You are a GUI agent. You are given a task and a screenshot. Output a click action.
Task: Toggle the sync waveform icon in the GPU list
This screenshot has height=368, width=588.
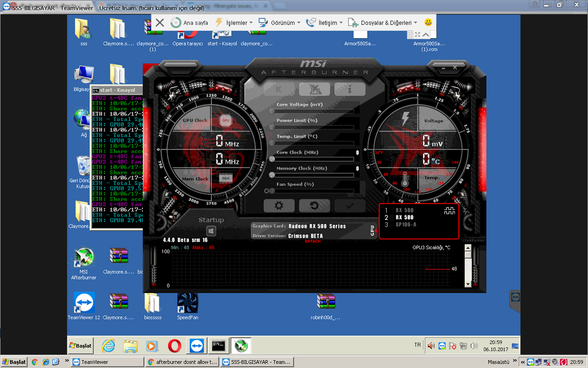(x=449, y=211)
